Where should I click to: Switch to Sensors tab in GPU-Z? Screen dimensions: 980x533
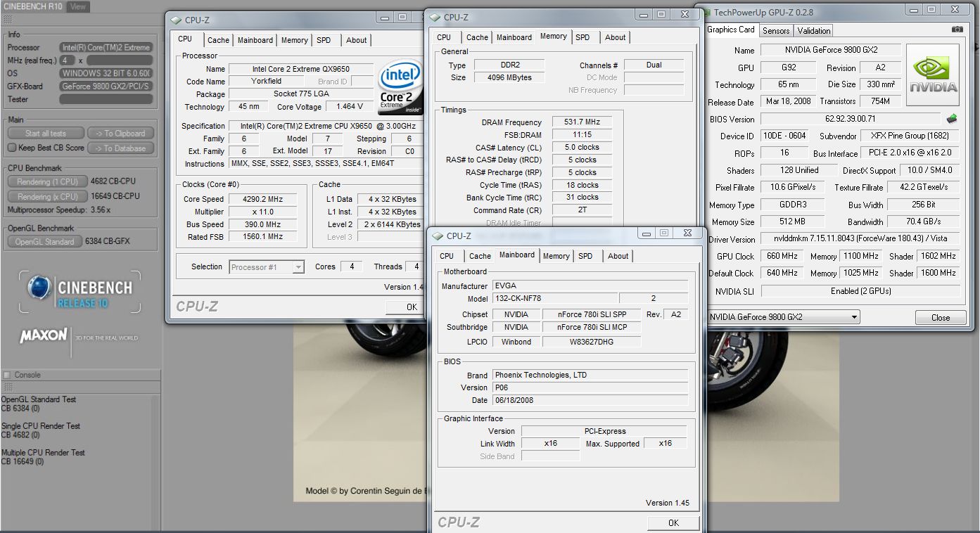[776, 30]
